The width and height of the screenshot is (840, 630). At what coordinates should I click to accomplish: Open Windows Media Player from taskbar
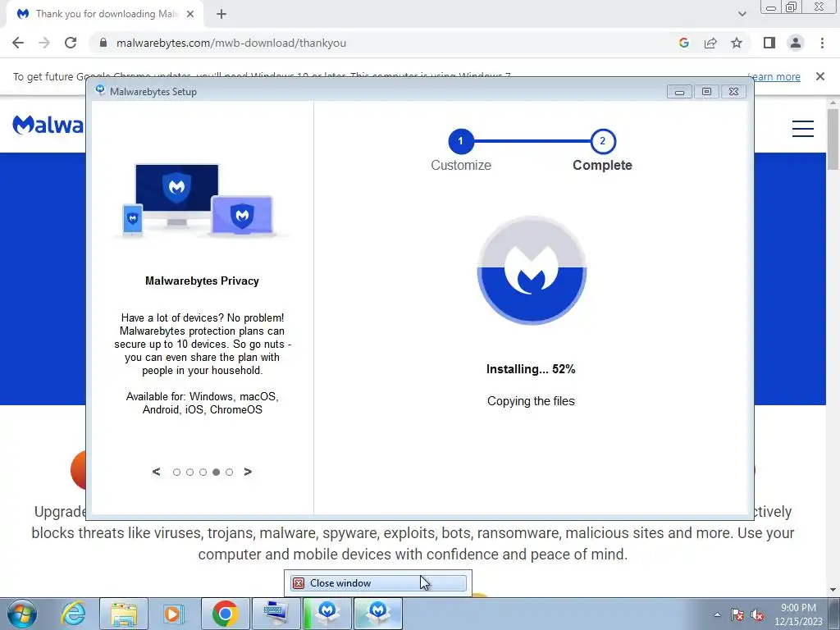(172, 614)
